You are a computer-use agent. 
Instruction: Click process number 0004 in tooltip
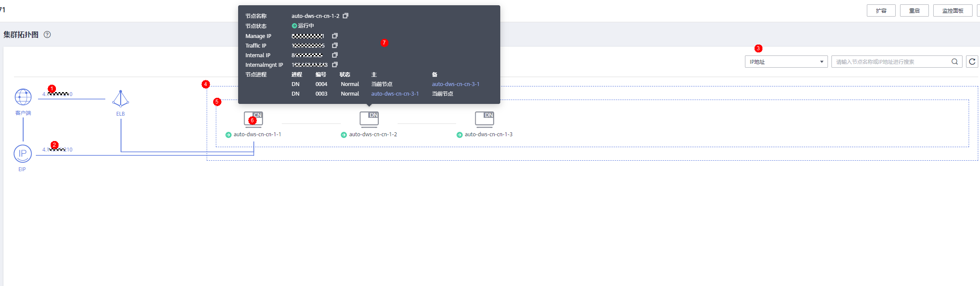tap(321, 84)
